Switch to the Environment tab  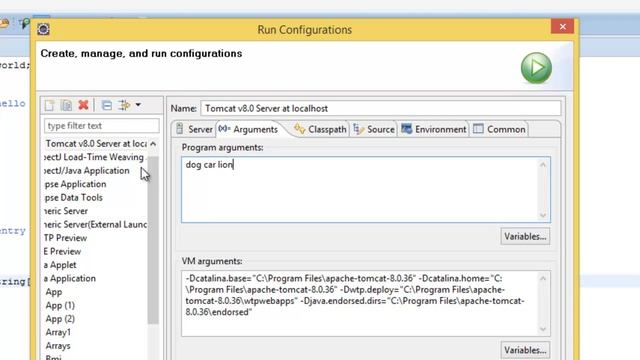pos(433,129)
